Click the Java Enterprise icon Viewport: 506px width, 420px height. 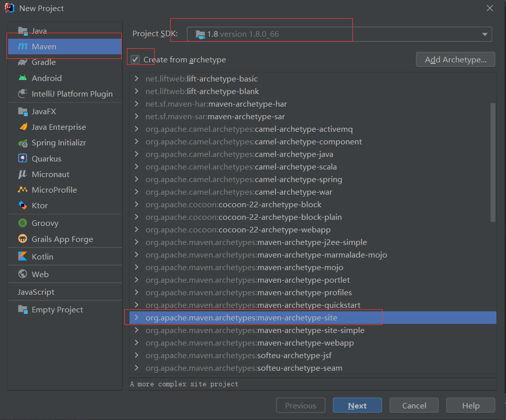[x=23, y=127]
